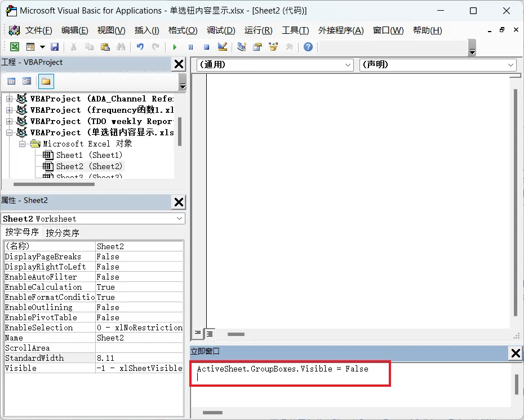Click the immediate window vertical scrollbar
The height and width of the screenshot is (420, 524).
(516, 384)
